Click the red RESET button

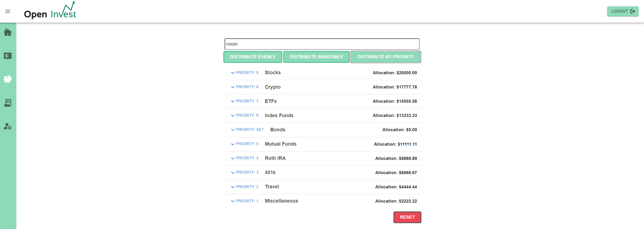pos(407,217)
